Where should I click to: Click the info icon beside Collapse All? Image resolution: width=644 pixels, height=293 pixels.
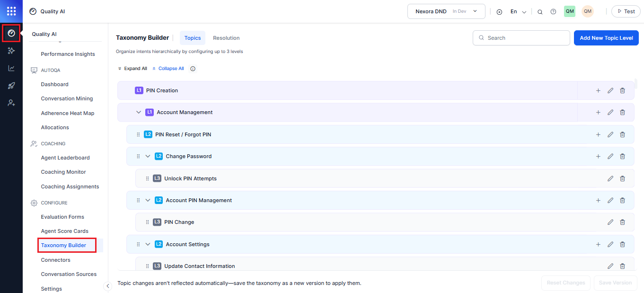click(x=193, y=69)
